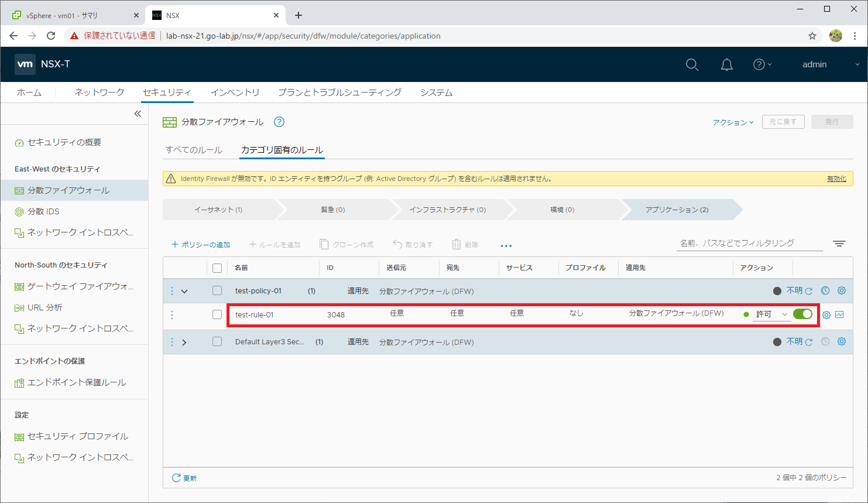
Task: Open the filter lines icon beside search field
Action: tap(839, 244)
